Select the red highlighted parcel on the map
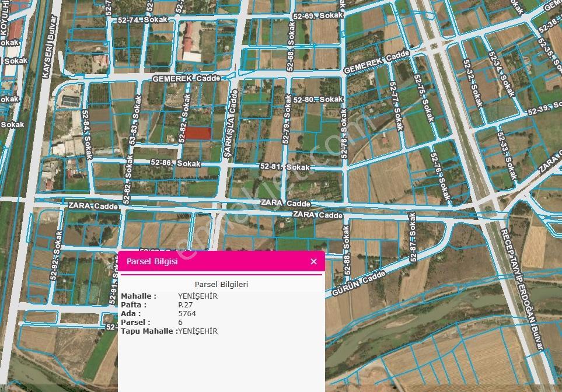Screen dimensions: 562x392 point(198,133)
